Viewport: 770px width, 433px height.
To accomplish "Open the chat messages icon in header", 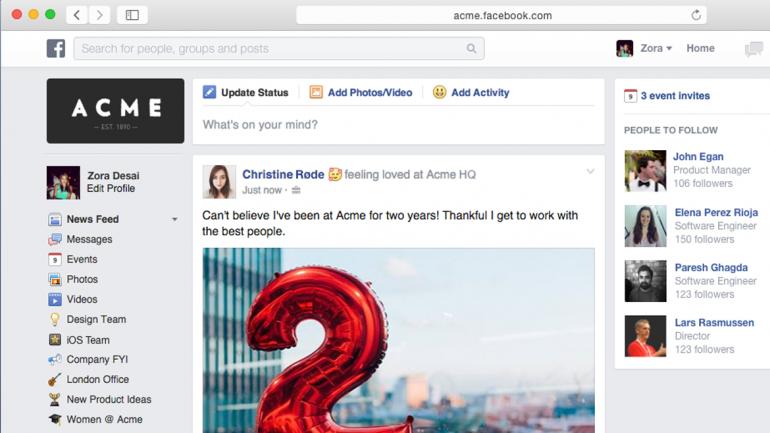I will pyautogui.click(x=754, y=49).
